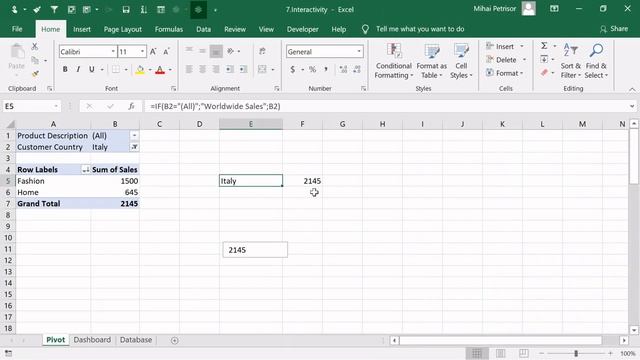Click zoom in plus button

pos(610,353)
